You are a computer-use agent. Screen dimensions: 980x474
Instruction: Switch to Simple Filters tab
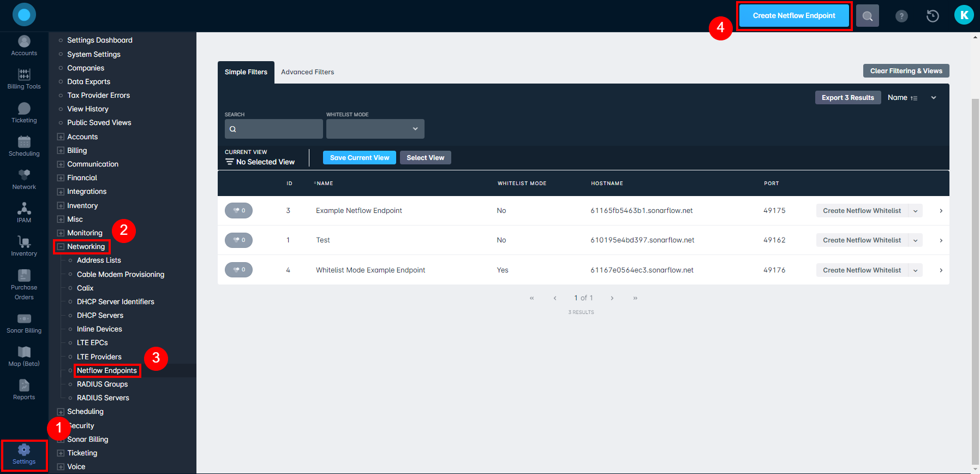click(246, 72)
